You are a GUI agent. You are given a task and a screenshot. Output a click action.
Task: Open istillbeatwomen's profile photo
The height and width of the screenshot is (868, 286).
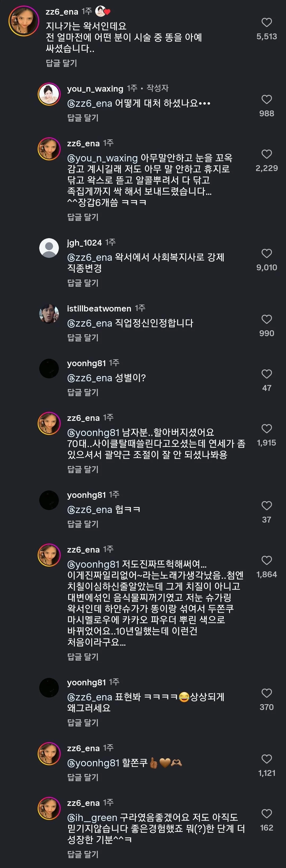click(49, 314)
